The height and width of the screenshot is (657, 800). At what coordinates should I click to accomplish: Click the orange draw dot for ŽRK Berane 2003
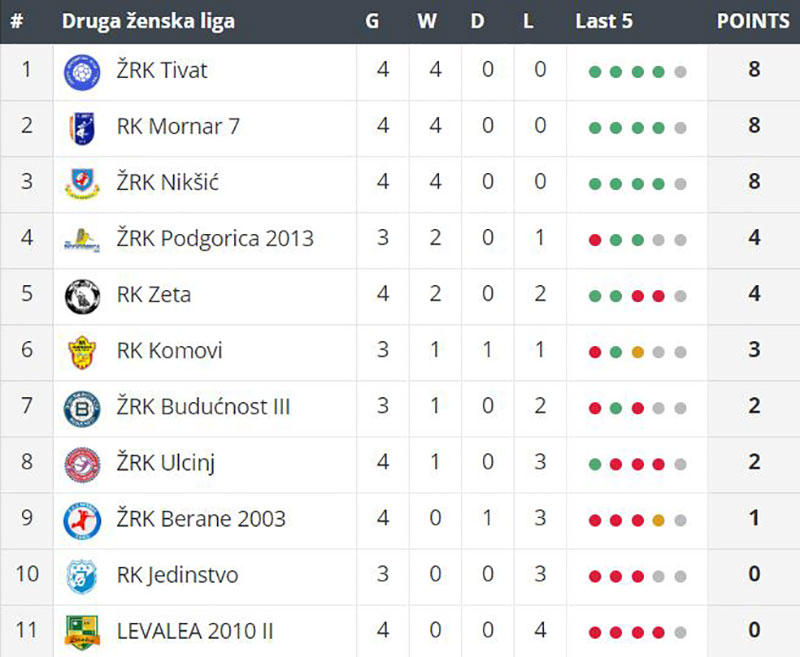658,520
